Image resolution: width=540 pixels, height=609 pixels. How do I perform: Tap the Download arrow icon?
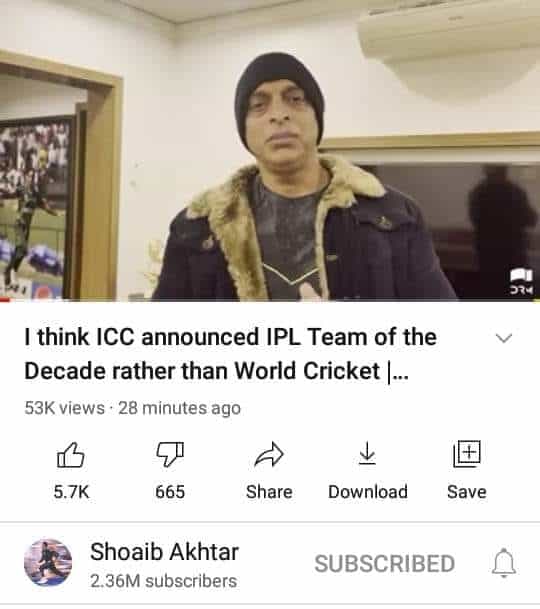click(367, 453)
